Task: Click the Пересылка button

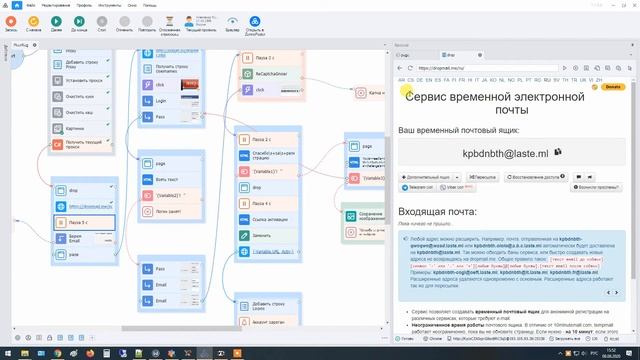Action: (482, 177)
